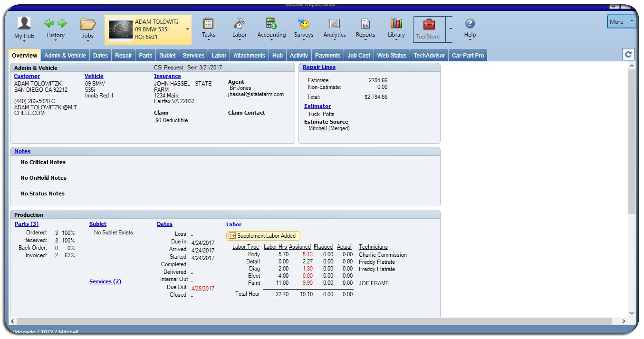Open the Analytics chart icon
This screenshot has height=339, width=644.
(x=335, y=24)
